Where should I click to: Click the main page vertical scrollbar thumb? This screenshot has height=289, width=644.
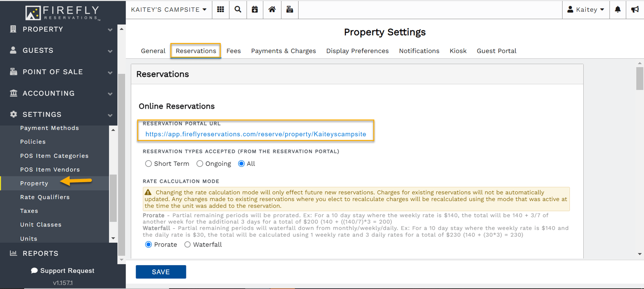640,78
